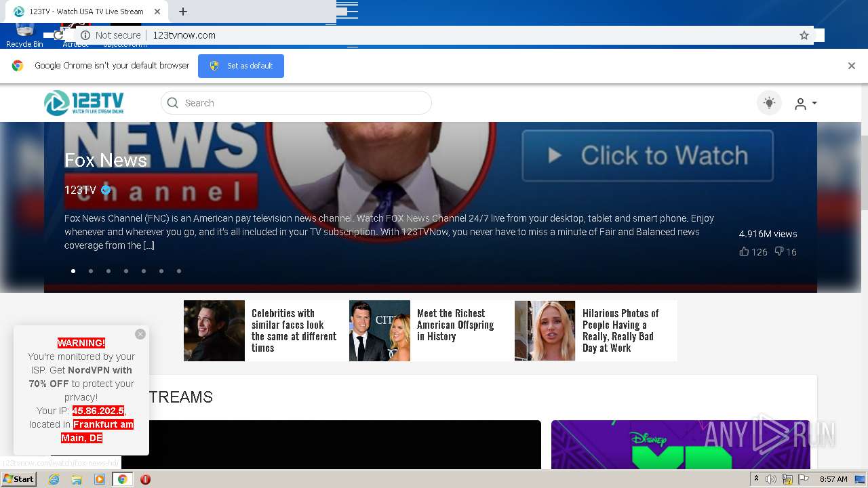The image size is (868, 488).
Task: Open the Windows Start menu
Action: (x=18, y=479)
